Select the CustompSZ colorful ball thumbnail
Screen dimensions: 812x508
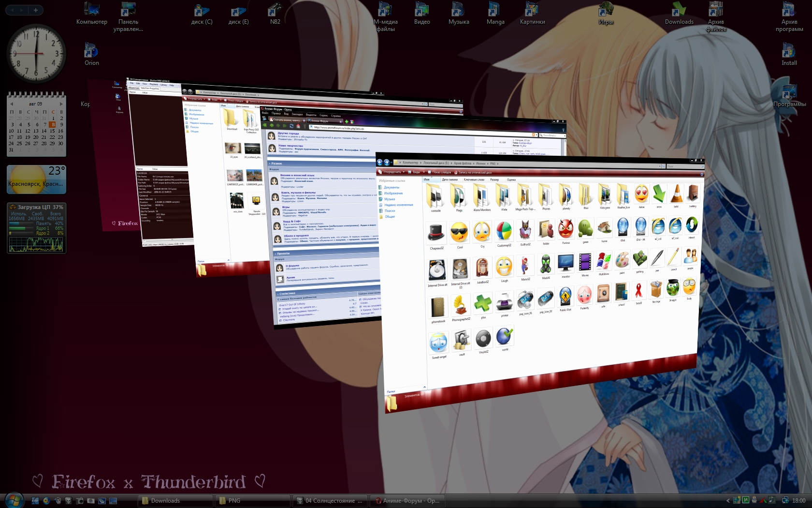[x=504, y=234]
